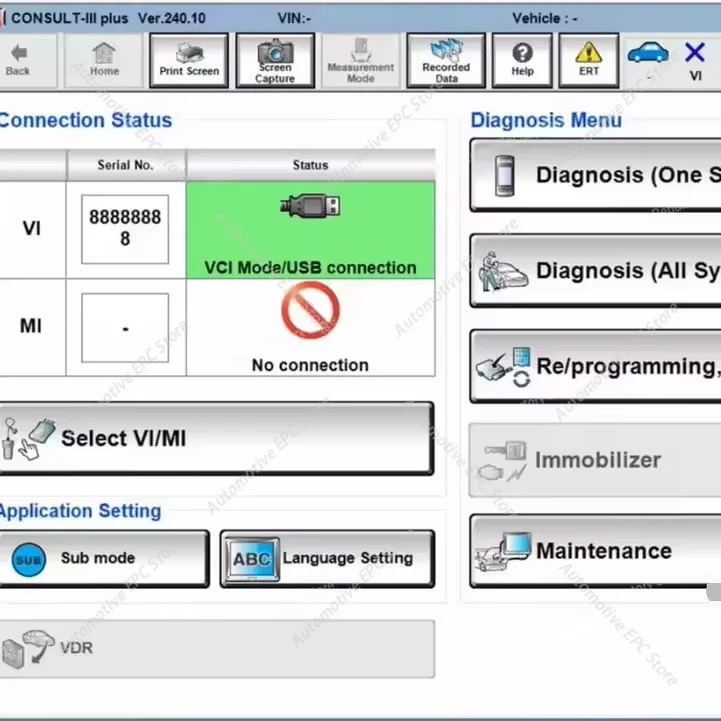
Task: Click the ERT warning triangle button
Action: tap(589, 60)
